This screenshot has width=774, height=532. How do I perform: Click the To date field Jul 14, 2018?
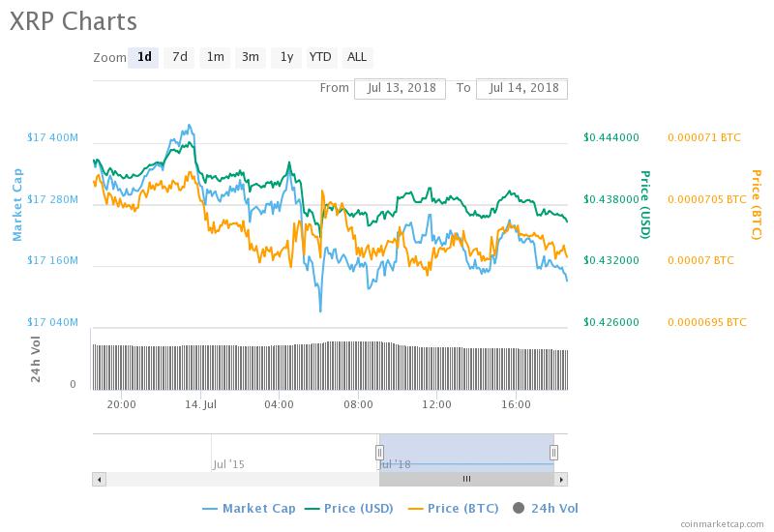521,88
